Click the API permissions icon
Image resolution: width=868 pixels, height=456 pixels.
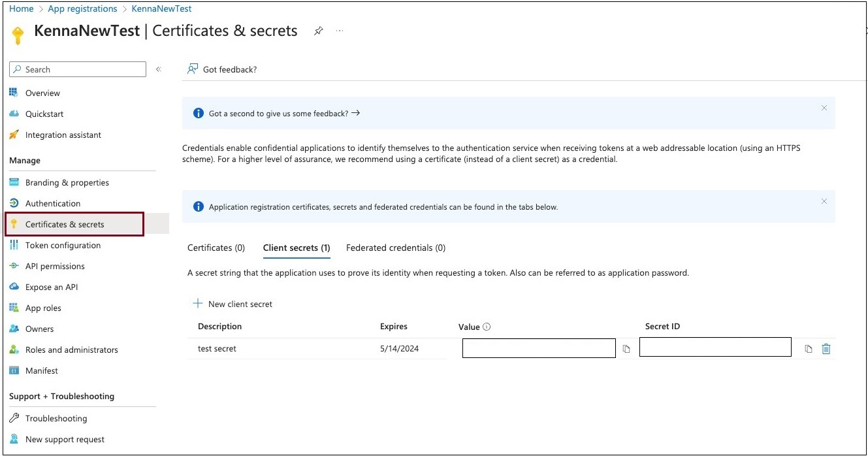(14, 266)
